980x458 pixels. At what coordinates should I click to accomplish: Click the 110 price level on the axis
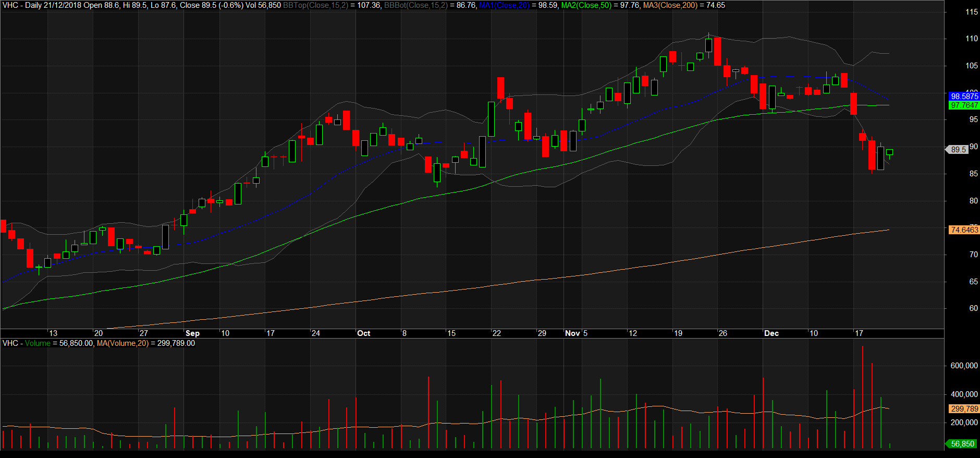pos(971,39)
